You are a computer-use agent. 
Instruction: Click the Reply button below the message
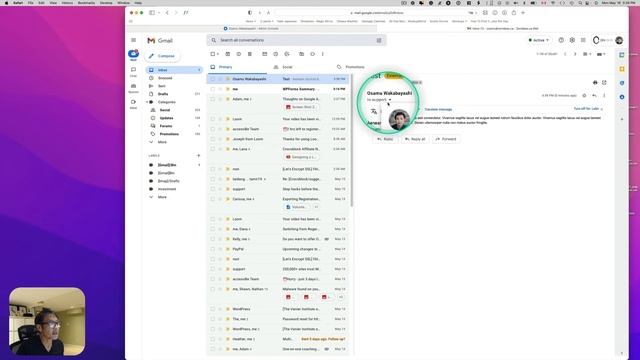tap(384, 139)
